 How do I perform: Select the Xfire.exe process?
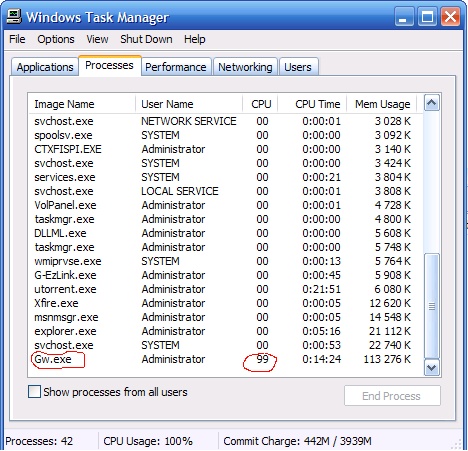point(222,303)
